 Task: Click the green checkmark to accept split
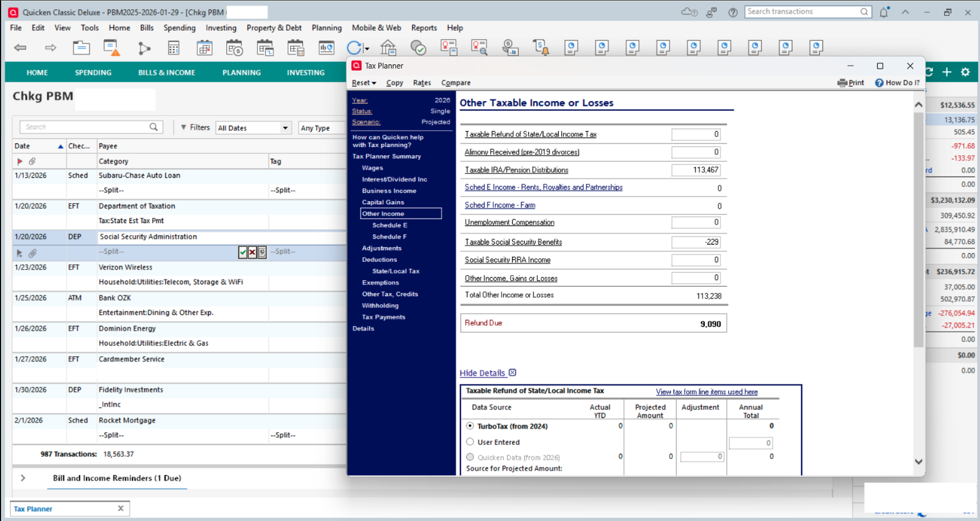243,252
